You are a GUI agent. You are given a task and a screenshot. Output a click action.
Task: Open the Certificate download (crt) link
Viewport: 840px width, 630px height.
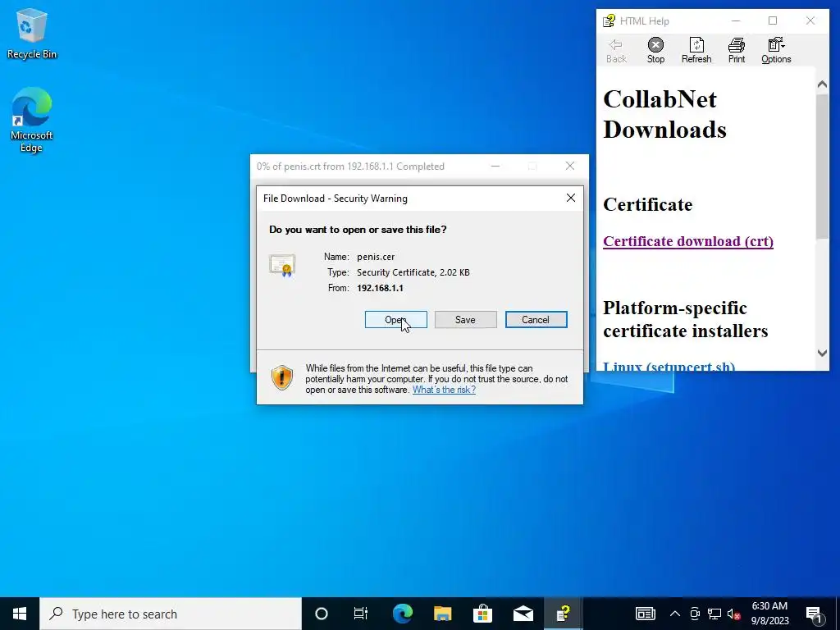tap(688, 241)
